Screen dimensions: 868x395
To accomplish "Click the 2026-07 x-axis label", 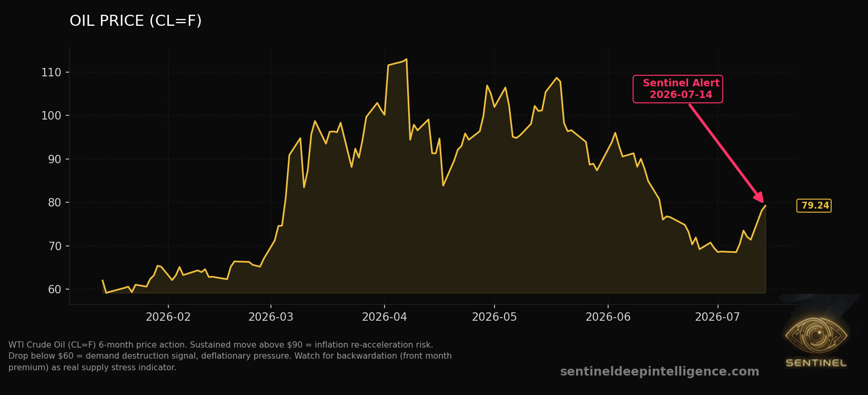I will [x=718, y=317].
